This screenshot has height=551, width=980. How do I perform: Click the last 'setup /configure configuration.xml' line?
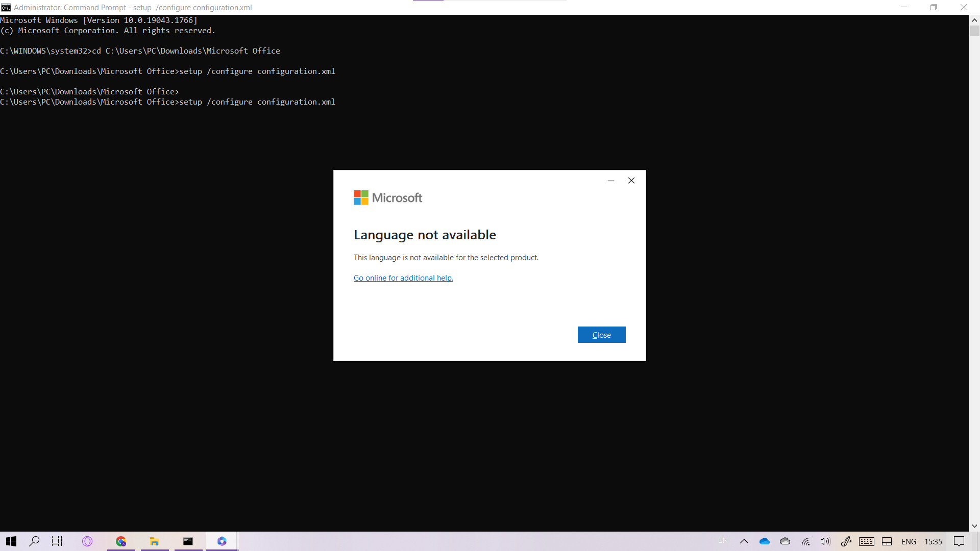[x=167, y=102]
